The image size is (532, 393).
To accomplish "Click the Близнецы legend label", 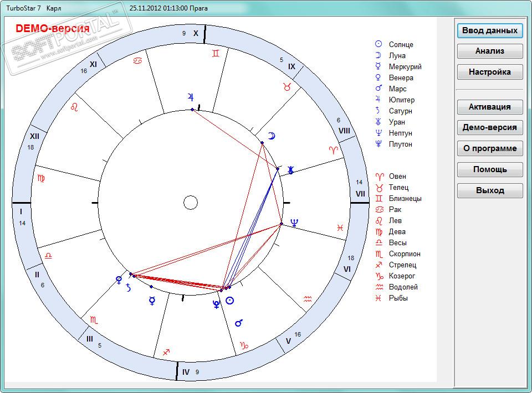I will click(x=405, y=199).
